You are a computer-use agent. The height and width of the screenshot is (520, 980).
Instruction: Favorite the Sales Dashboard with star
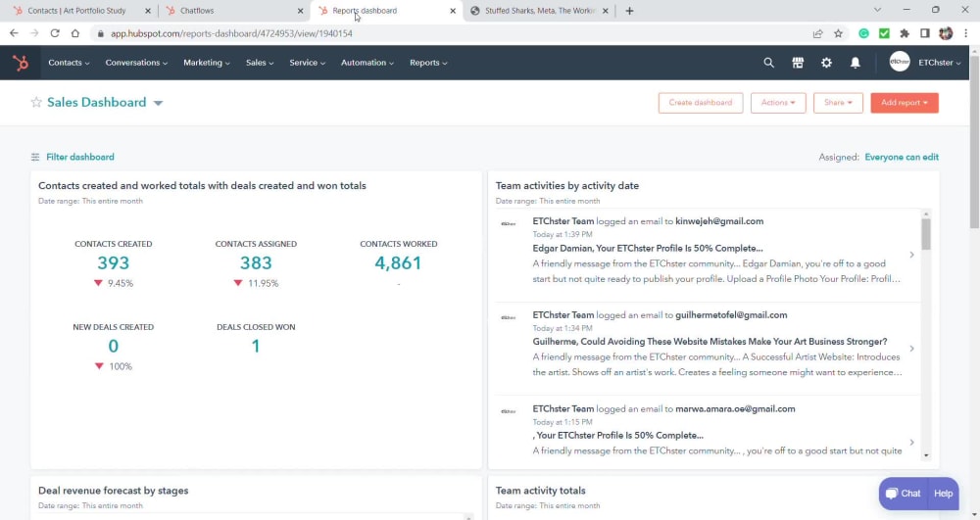tap(36, 103)
